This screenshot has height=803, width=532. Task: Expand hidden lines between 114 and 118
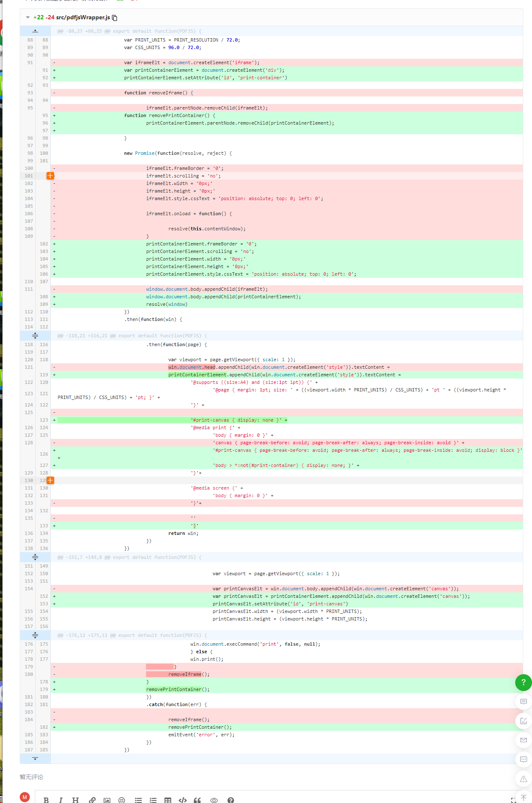[x=35, y=336]
